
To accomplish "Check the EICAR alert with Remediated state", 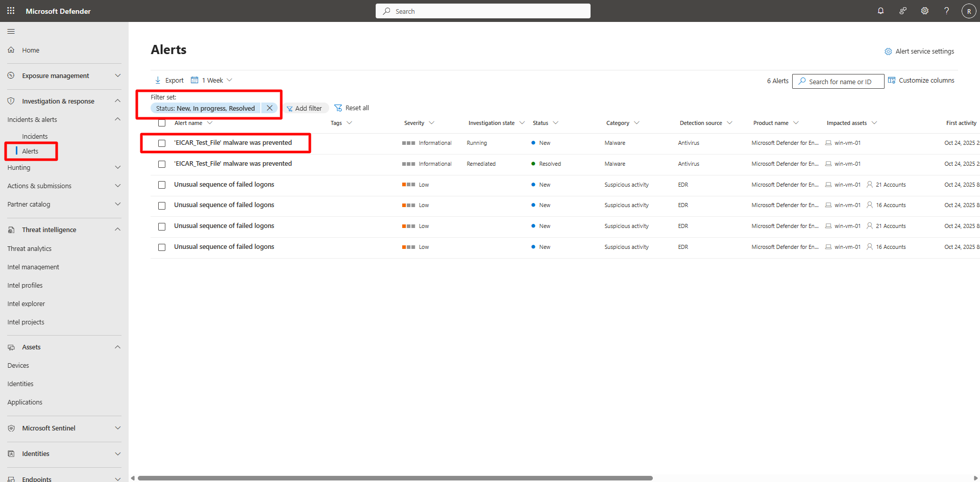I will point(162,164).
